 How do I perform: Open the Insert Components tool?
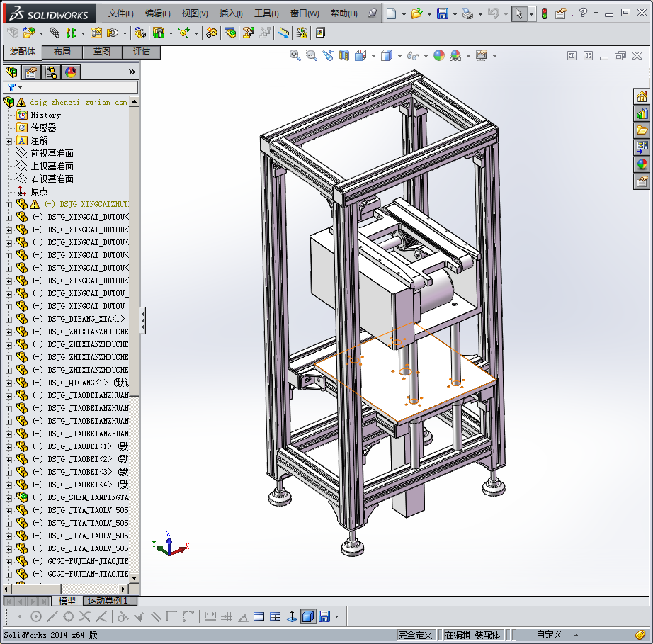click(x=29, y=33)
